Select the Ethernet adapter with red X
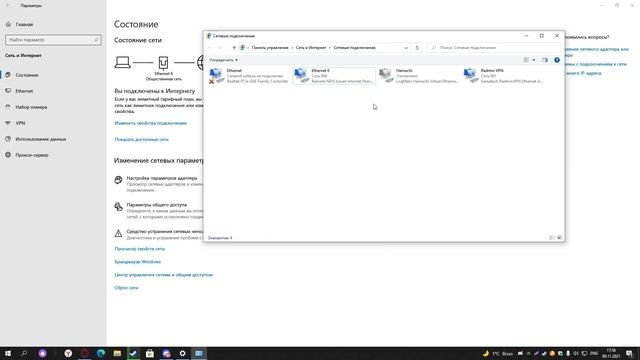This screenshot has width=640, height=360. coord(249,76)
